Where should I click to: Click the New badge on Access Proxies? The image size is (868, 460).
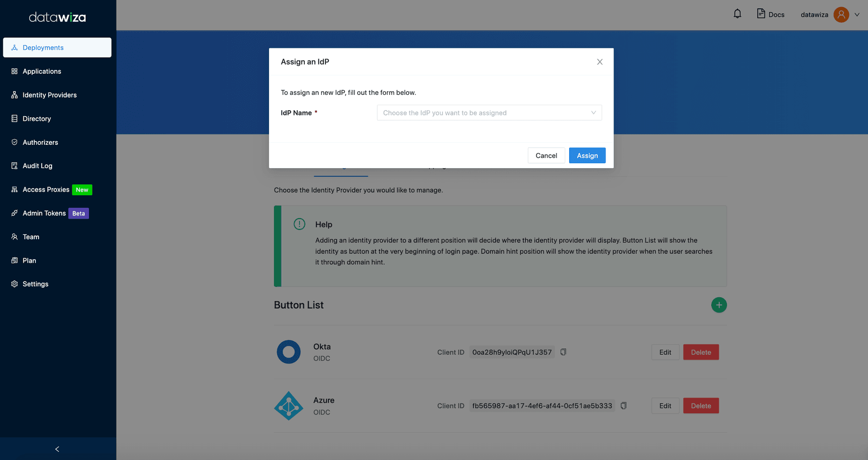[82, 190]
